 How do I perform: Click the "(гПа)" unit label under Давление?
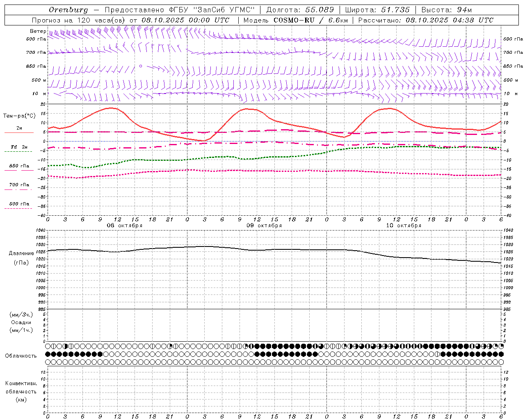(x=21, y=263)
